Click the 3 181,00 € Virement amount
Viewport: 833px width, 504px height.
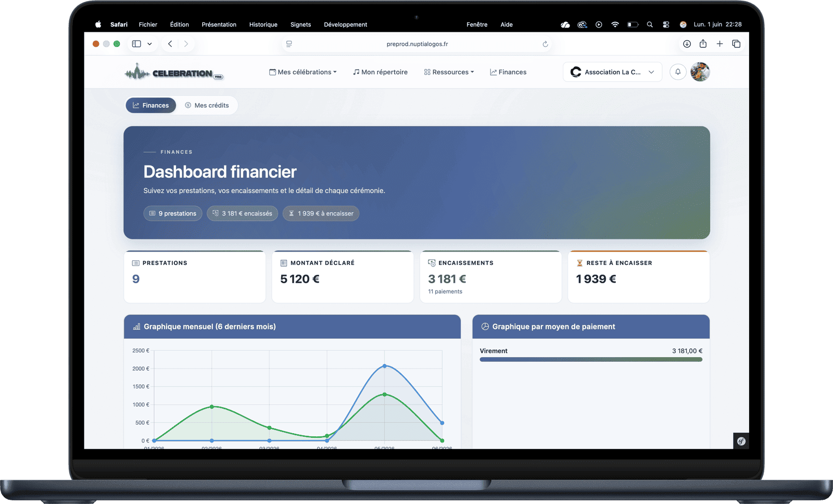click(687, 351)
